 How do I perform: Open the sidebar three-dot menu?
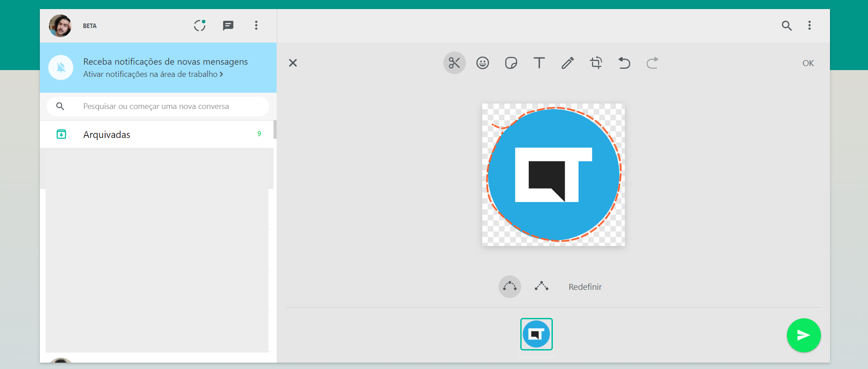256,25
